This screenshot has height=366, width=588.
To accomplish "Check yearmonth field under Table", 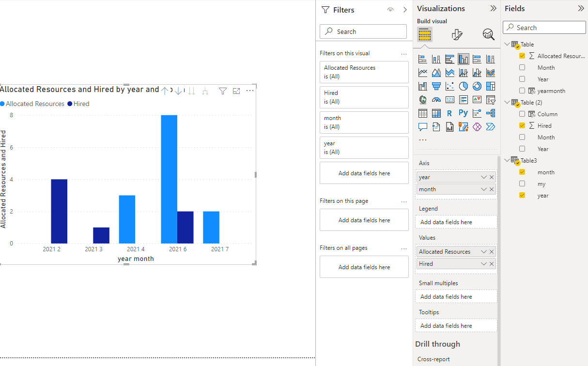I will (522, 91).
